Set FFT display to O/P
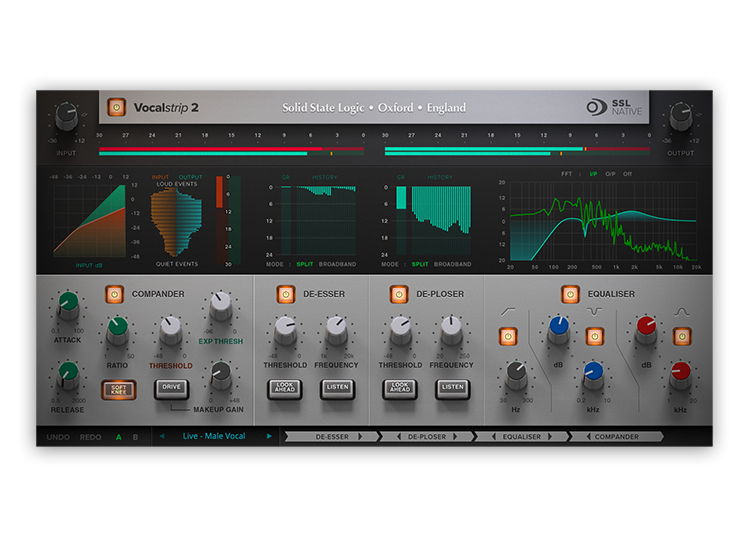The image size is (750, 538). [610, 174]
